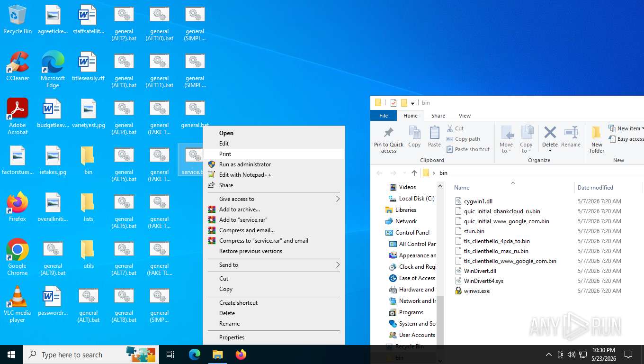Click the Cut command in ribbon
644x364 pixels.
455,128
